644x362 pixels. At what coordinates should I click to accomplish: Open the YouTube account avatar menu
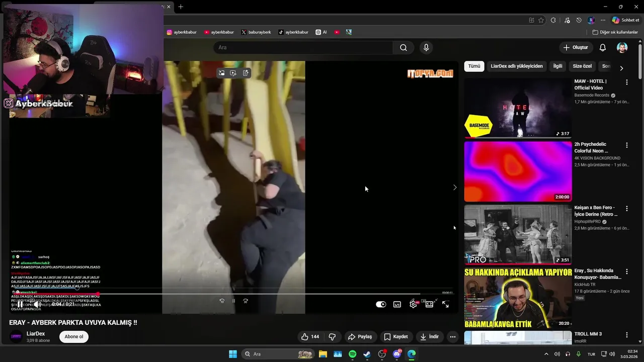(622, 47)
